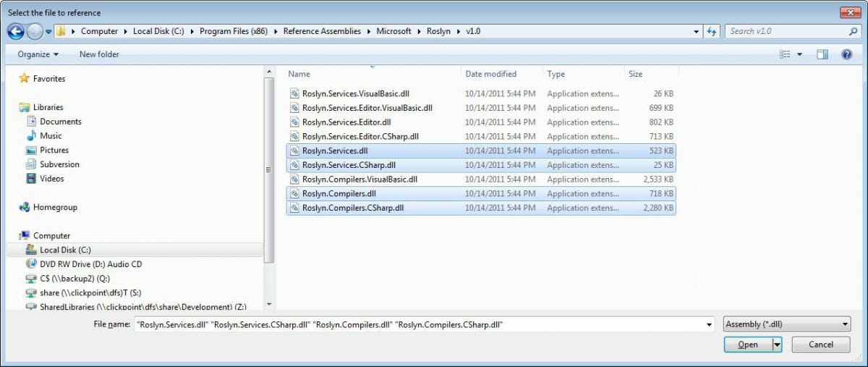The width and height of the screenshot is (868, 367).
Task: Click Roslyn.Compilers.CSharp.dll file icon
Action: coord(294,208)
